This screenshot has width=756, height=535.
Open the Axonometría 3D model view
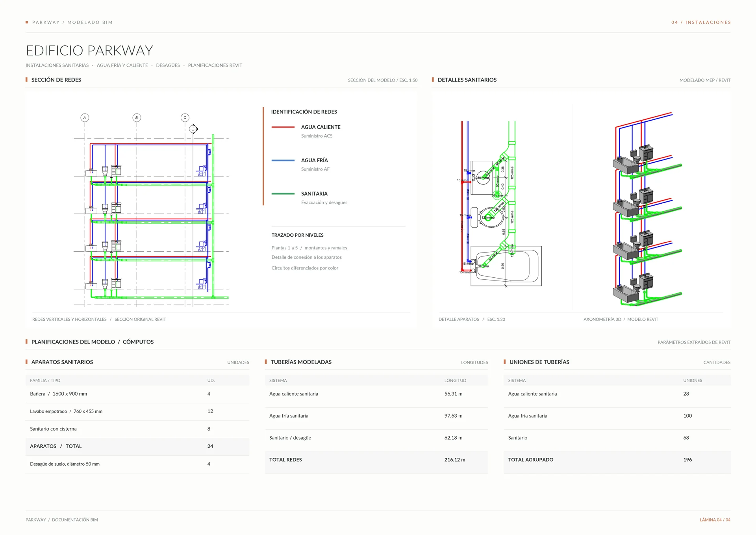[647, 210]
